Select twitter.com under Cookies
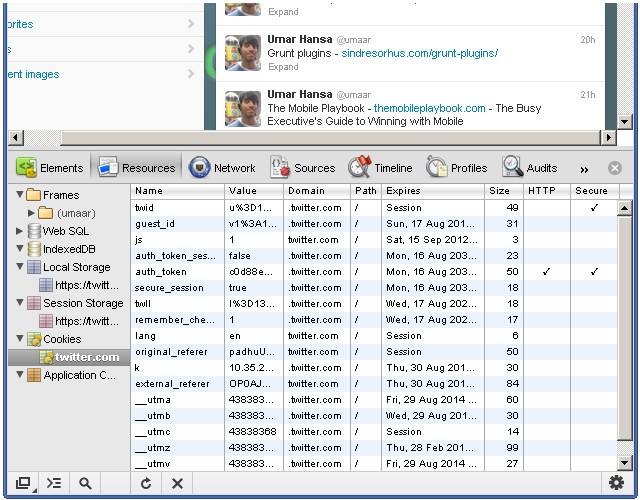The image size is (640, 500). tap(69, 357)
